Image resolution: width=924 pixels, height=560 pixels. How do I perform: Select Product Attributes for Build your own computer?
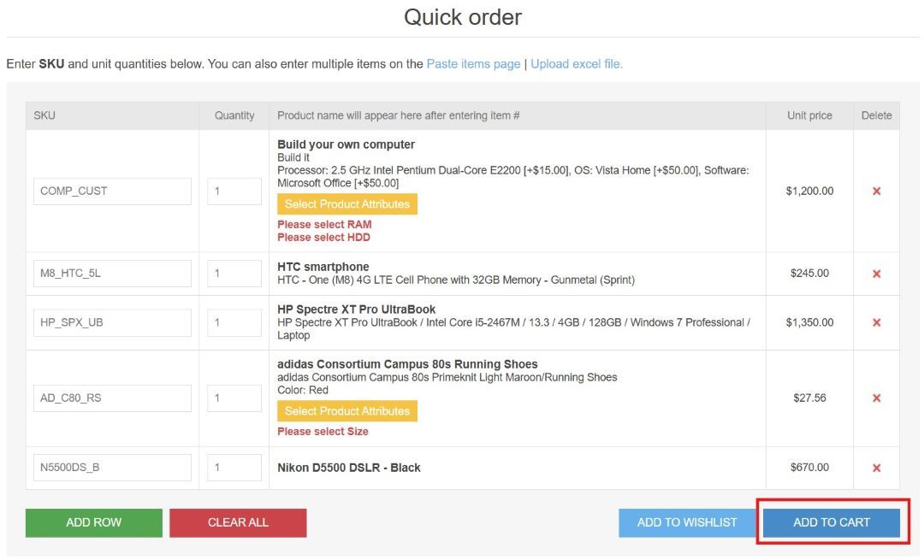click(347, 204)
